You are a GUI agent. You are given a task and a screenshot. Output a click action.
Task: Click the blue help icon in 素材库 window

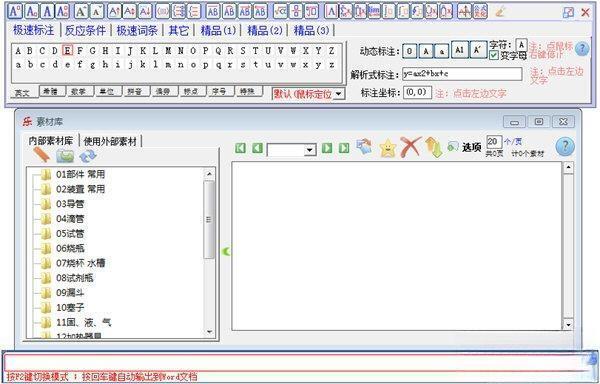565,147
